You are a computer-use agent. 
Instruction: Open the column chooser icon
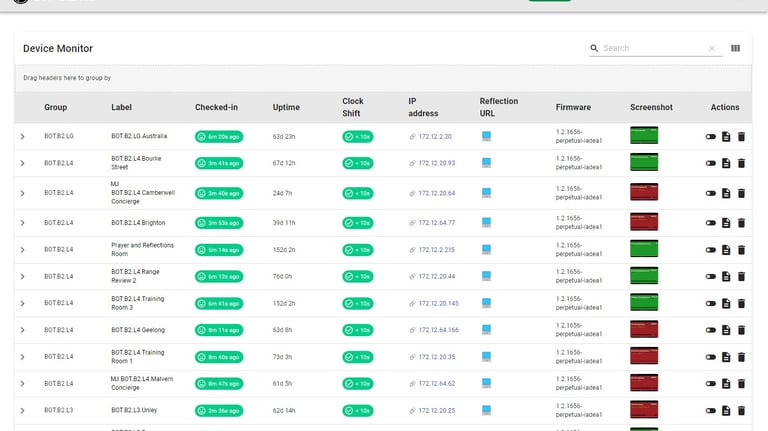point(735,48)
